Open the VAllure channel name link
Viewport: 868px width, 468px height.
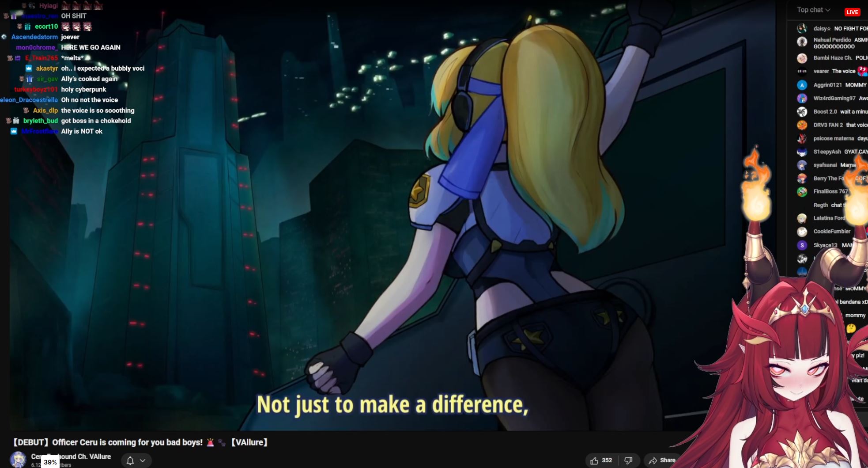71,457
